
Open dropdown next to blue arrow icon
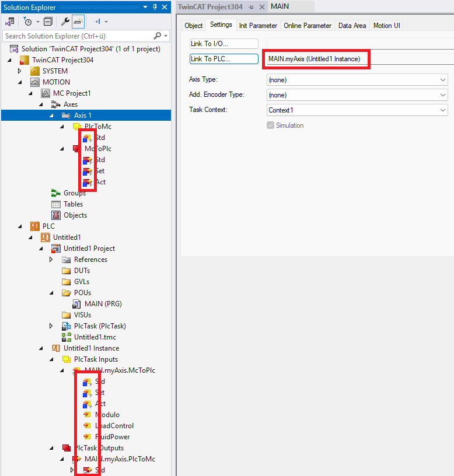(106, 22)
